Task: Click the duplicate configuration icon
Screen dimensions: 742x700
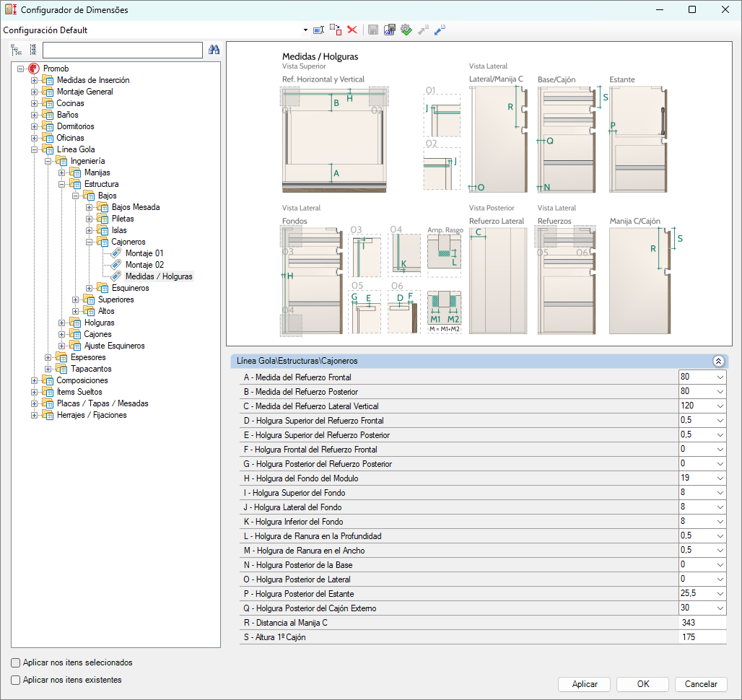Action: pos(336,30)
